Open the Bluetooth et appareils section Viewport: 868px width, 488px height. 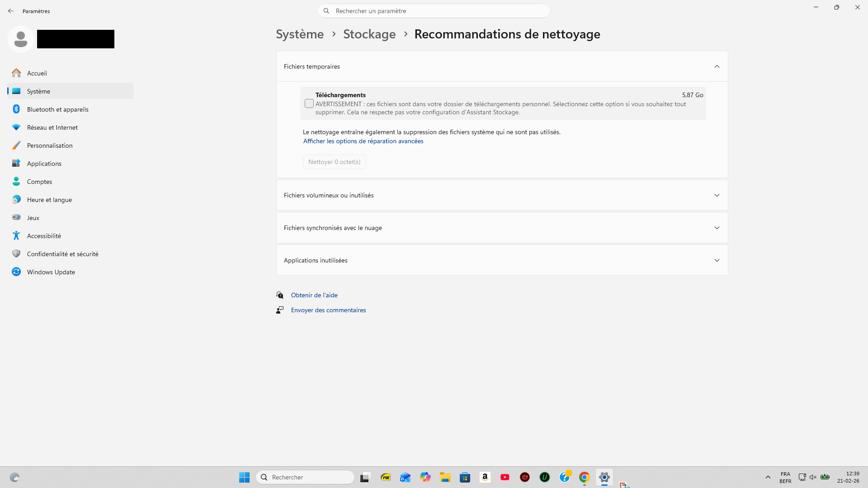coord(57,109)
